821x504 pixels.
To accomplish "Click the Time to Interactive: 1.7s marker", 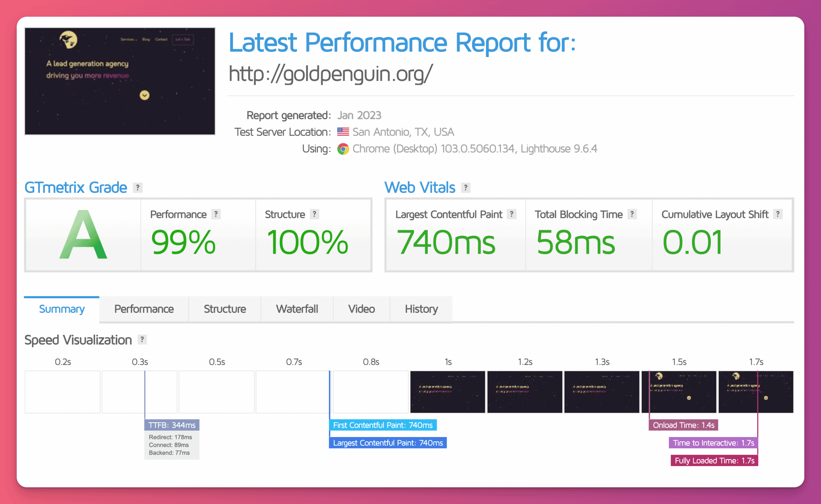I will (714, 443).
